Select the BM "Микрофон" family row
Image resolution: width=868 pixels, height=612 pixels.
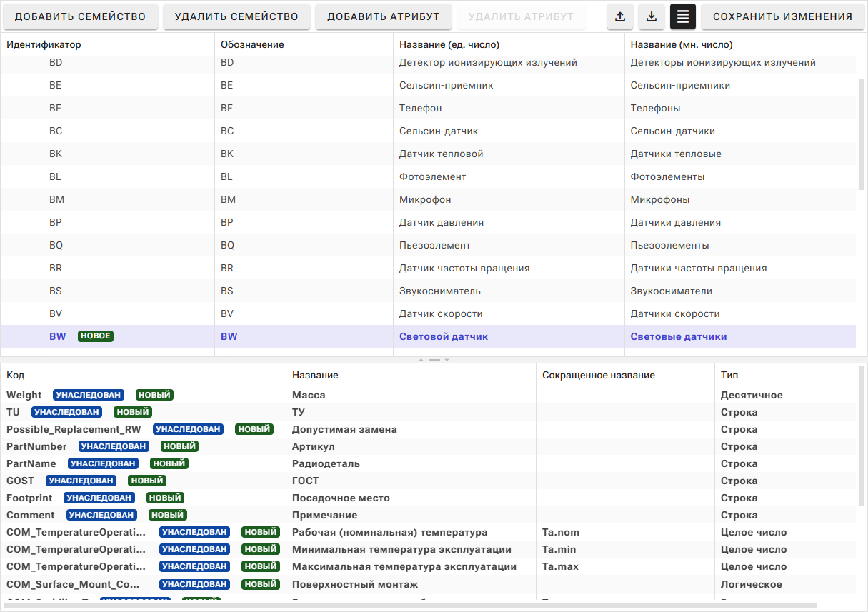425,199
